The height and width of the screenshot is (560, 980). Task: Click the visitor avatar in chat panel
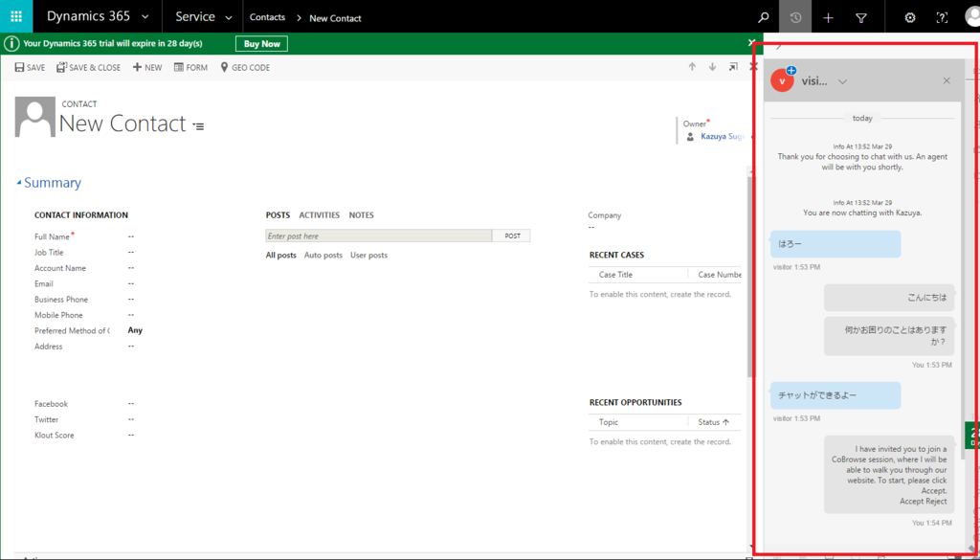tap(783, 80)
